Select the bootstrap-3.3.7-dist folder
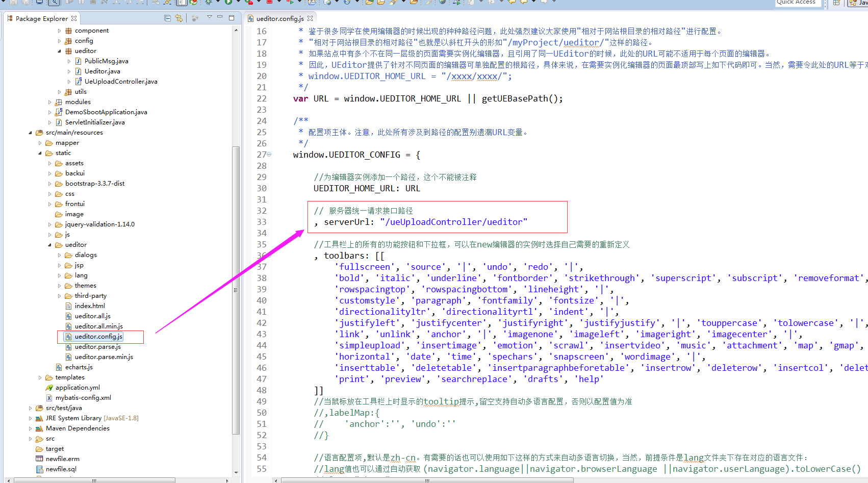 [94, 184]
